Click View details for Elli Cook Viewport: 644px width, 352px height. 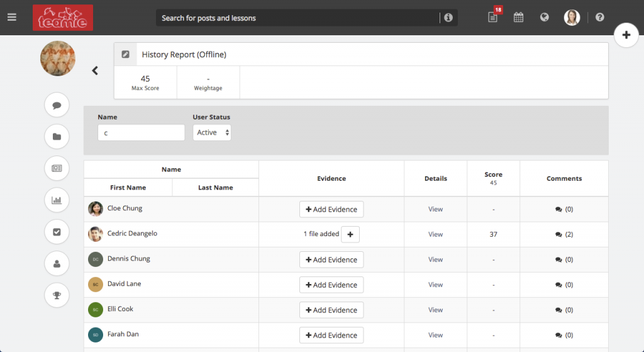click(x=435, y=310)
